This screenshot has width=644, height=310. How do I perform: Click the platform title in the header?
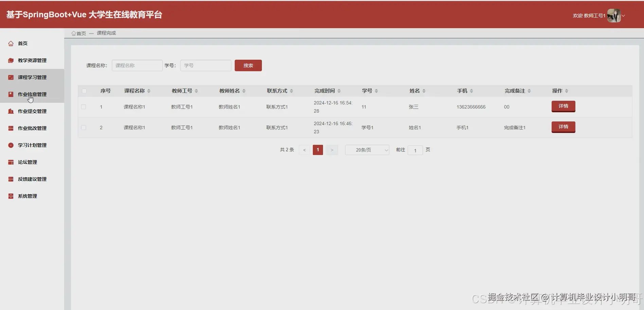coord(84,15)
